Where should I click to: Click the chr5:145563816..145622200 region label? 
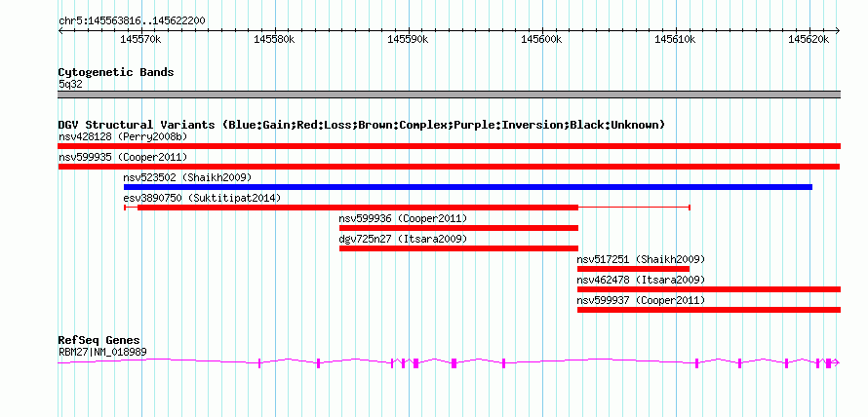(132, 21)
